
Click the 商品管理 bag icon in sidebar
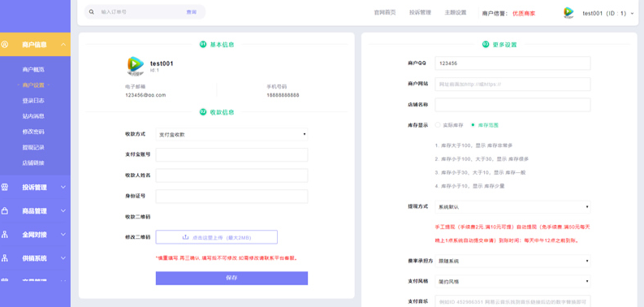tap(5, 211)
